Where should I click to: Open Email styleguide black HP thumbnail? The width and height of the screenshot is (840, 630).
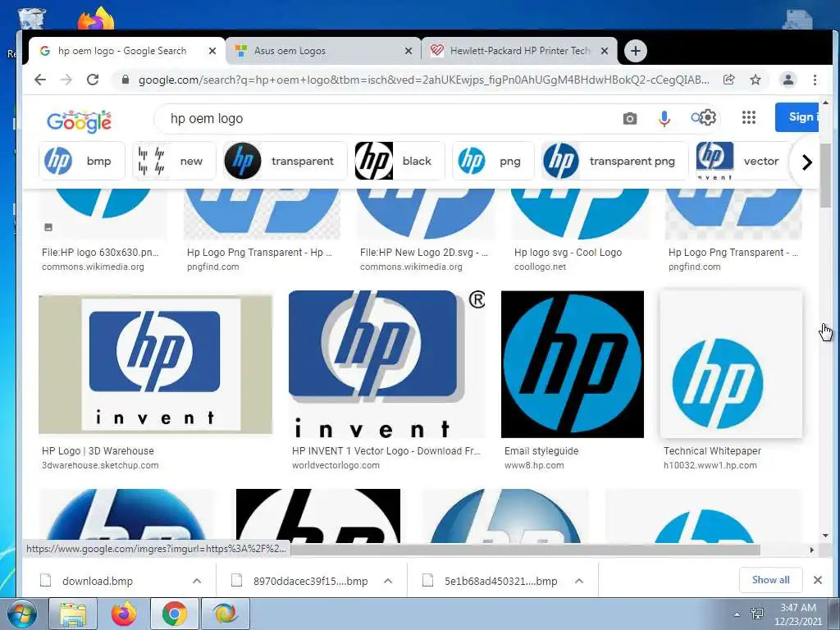tap(572, 364)
